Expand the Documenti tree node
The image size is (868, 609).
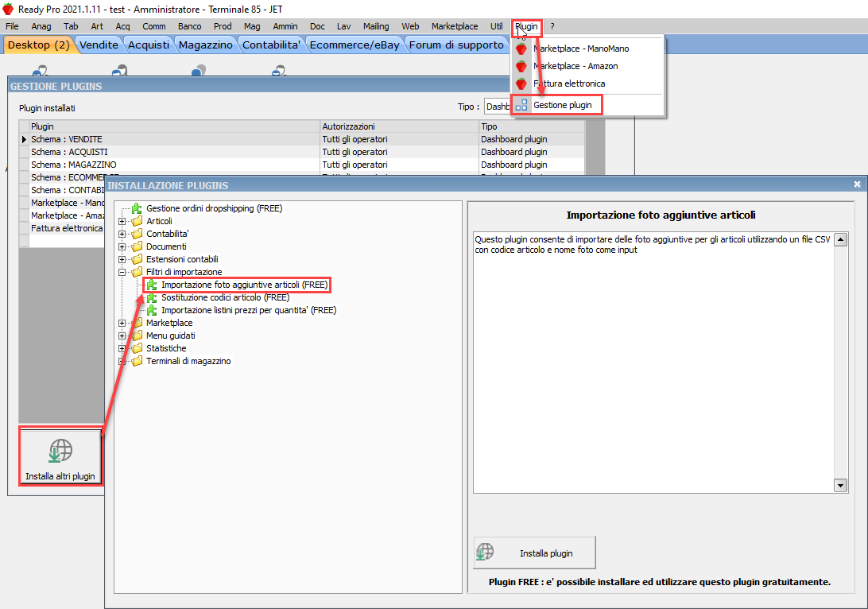[122, 247]
